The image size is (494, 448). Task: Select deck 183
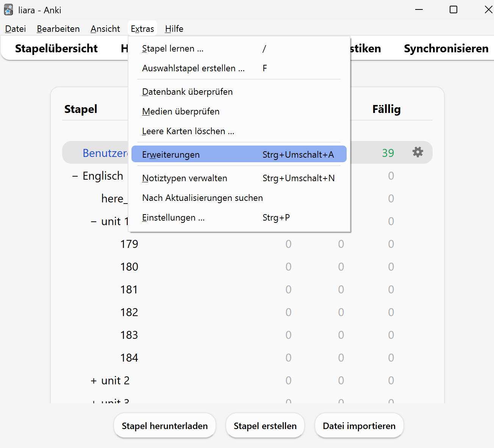(129, 335)
